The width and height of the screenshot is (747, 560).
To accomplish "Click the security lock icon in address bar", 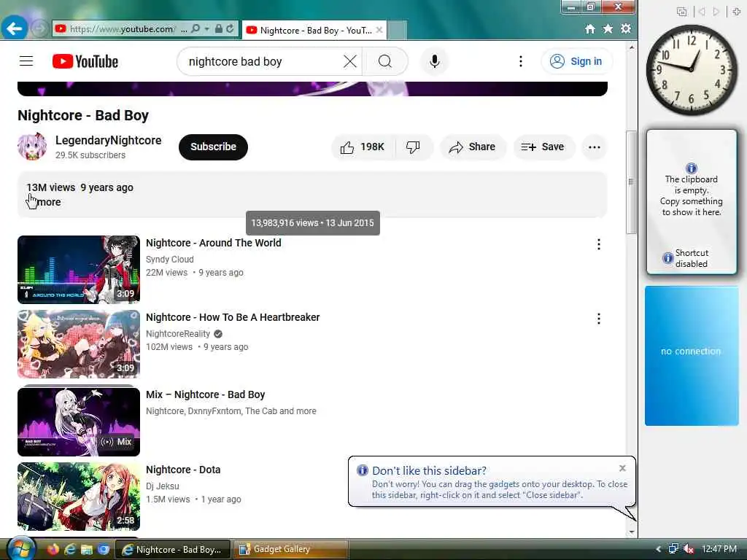I will (x=218, y=28).
